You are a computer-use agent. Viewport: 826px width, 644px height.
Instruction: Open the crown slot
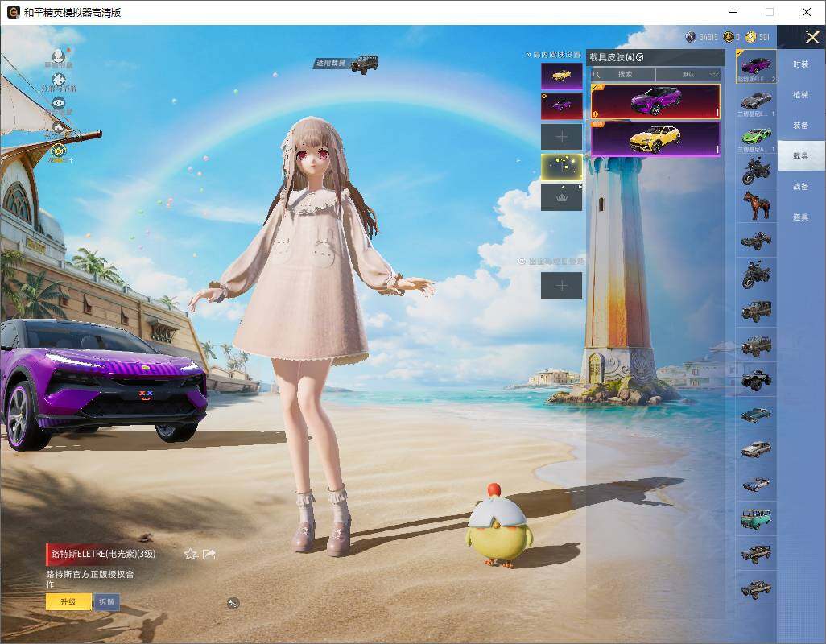[x=562, y=197]
